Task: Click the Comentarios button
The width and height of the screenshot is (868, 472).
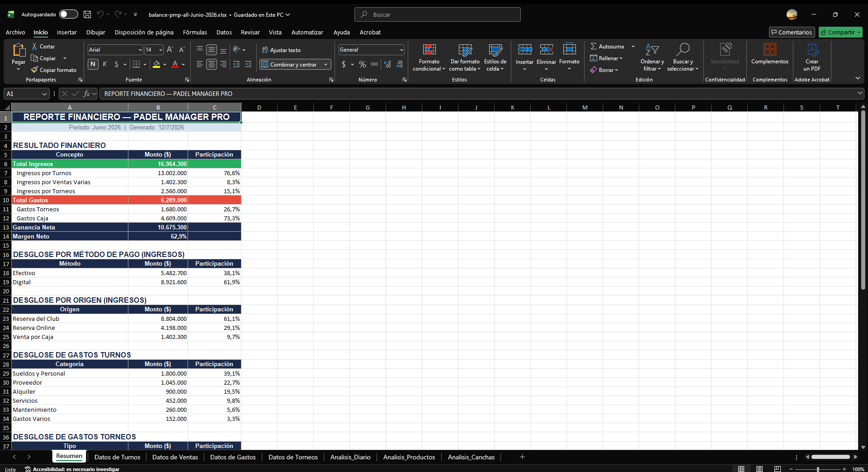Action: [x=792, y=32]
